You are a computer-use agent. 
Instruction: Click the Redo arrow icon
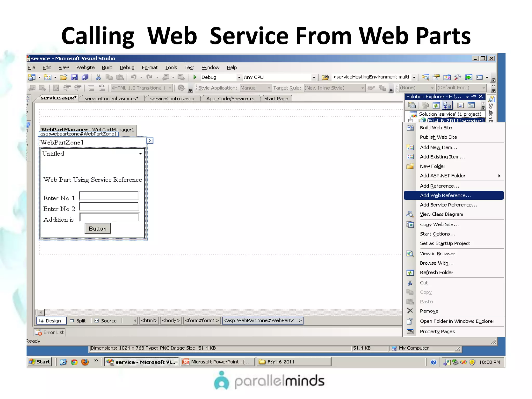tap(149, 77)
